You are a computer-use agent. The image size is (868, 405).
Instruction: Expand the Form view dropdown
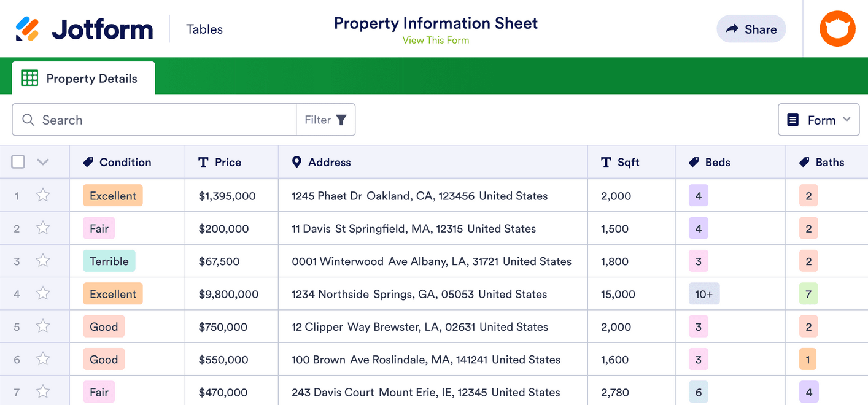pos(818,120)
